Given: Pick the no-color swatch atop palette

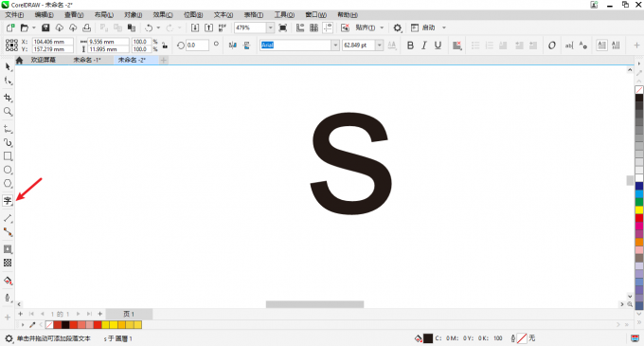Looking at the screenshot, I should click(639, 90).
